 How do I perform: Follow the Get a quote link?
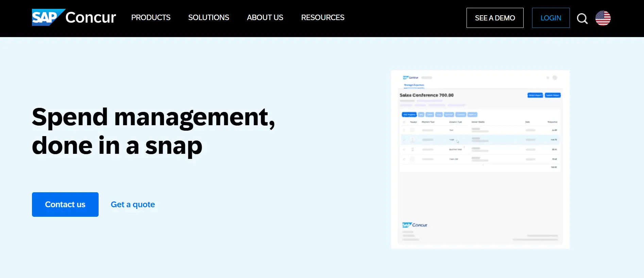[x=133, y=205]
